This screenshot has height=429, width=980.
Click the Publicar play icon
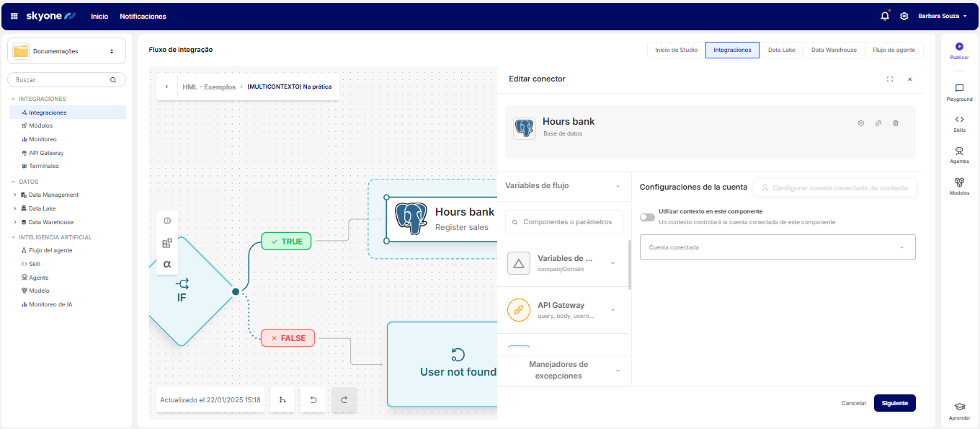click(959, 47)
